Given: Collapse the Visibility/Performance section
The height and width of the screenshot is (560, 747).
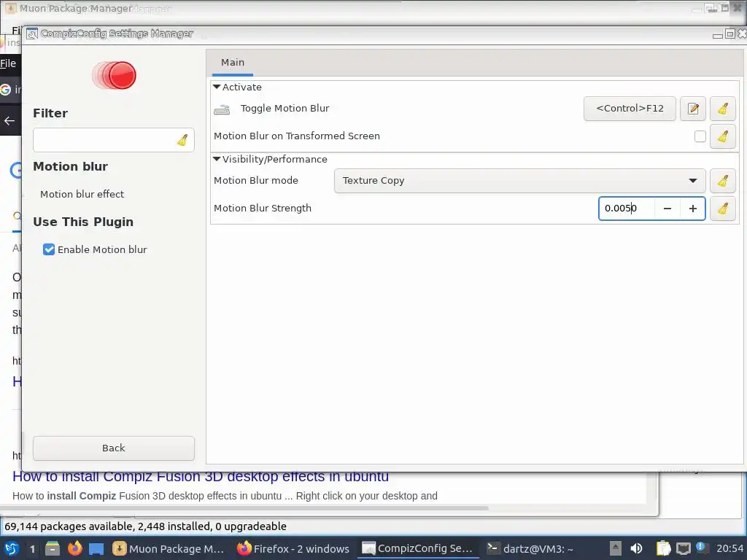Looking at the screenshot, I should click(x=217, y=159).
